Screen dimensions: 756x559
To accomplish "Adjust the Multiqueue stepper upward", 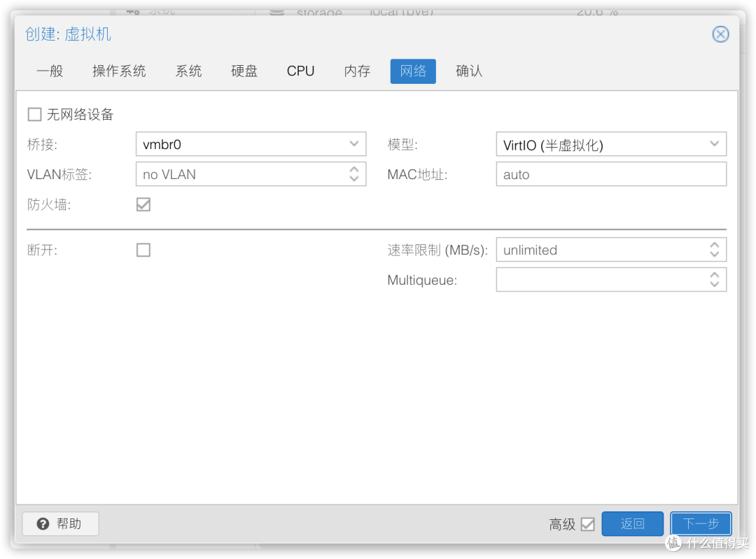I will [714, 276].
